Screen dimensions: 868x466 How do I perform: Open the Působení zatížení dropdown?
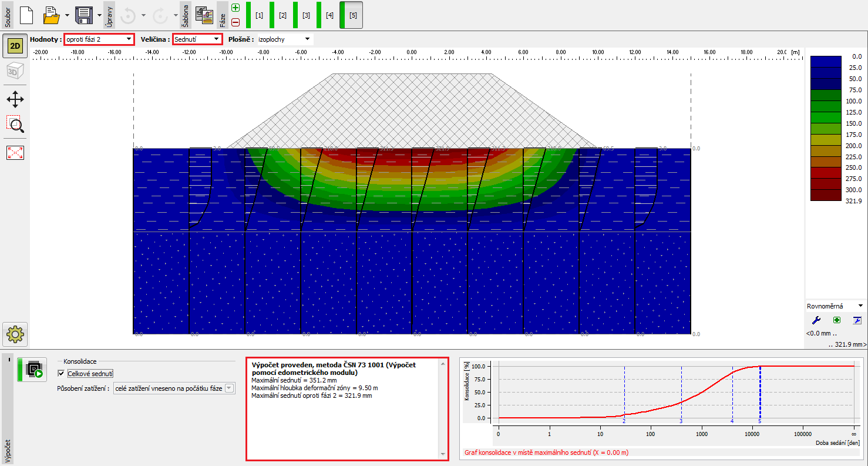[174, 388]
